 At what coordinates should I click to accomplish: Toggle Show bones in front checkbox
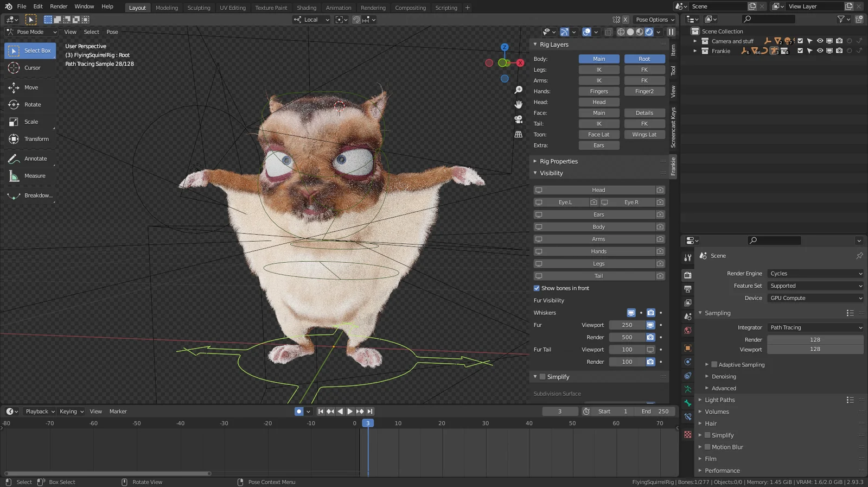coord(537,288)
